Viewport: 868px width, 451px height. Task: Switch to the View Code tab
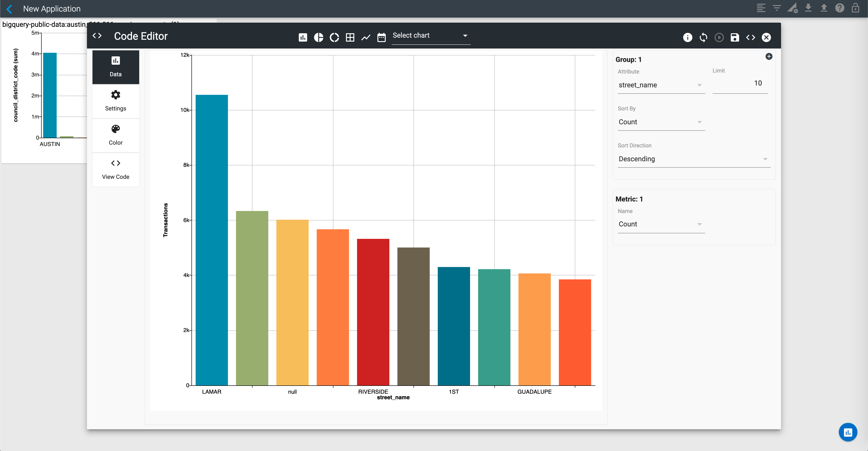coord(116,169)
